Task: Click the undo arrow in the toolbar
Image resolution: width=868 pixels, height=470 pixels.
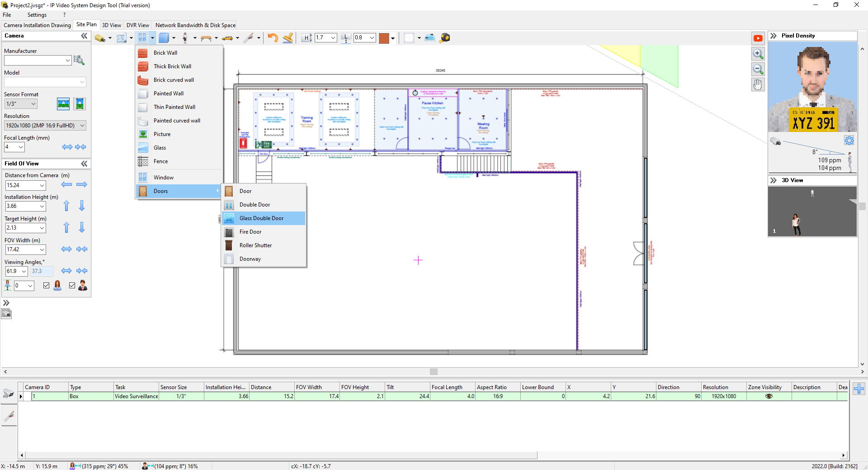Action: tap(273, 38)
